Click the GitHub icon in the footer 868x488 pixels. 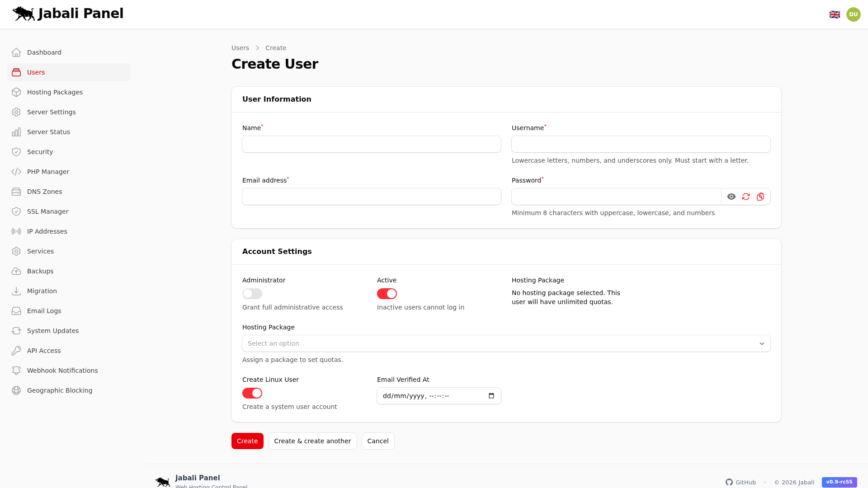coord(729,482)
